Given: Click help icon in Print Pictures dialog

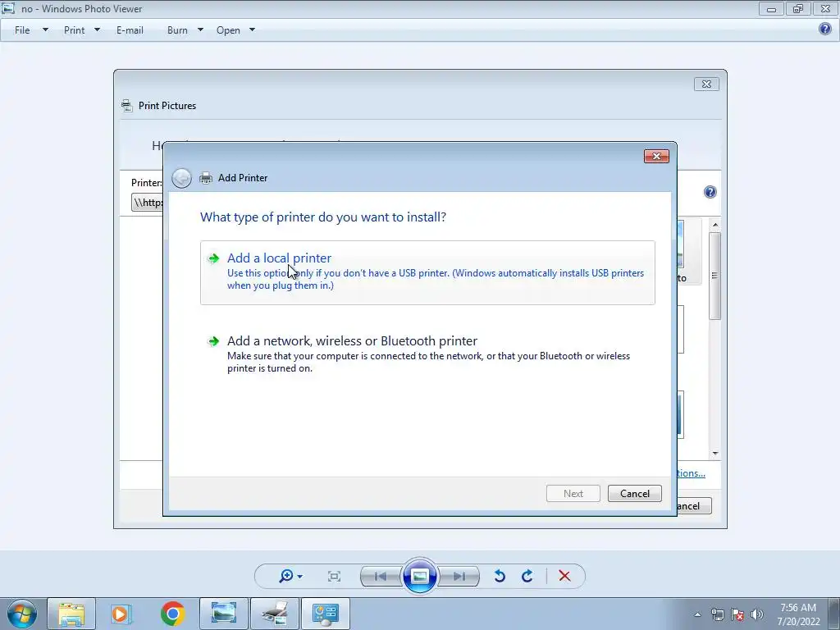Looking at the screenshot, I should [710, 192].
